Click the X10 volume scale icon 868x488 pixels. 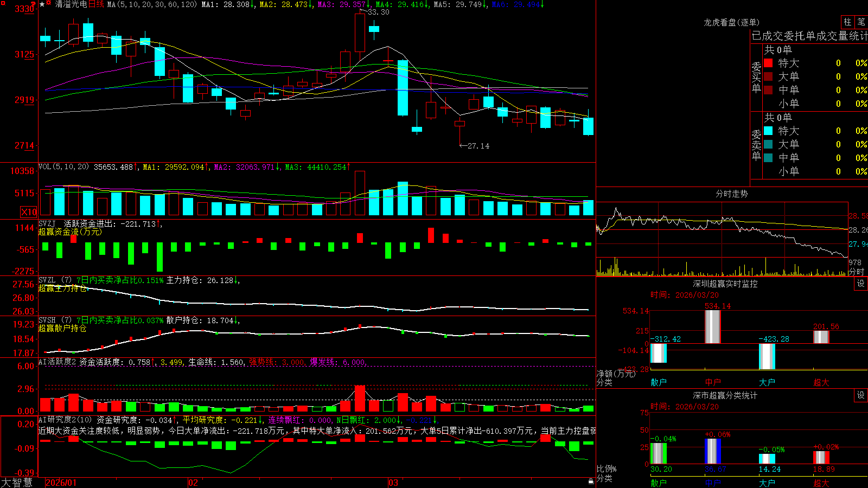tap(29, 212)
